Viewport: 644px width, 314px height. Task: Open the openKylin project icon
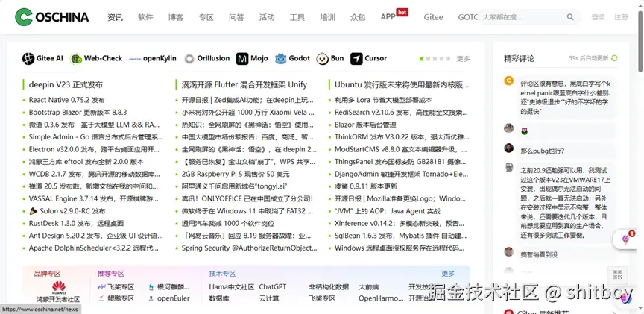(135, 59)
